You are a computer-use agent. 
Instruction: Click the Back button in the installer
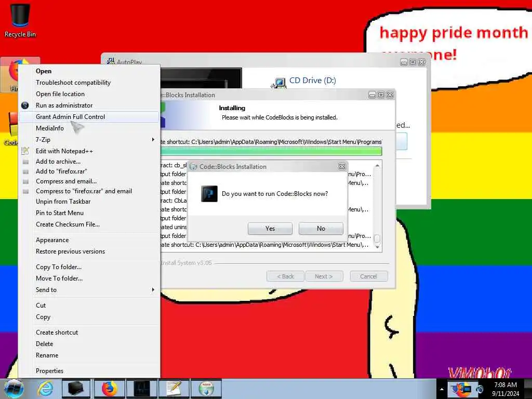point(285,276)
